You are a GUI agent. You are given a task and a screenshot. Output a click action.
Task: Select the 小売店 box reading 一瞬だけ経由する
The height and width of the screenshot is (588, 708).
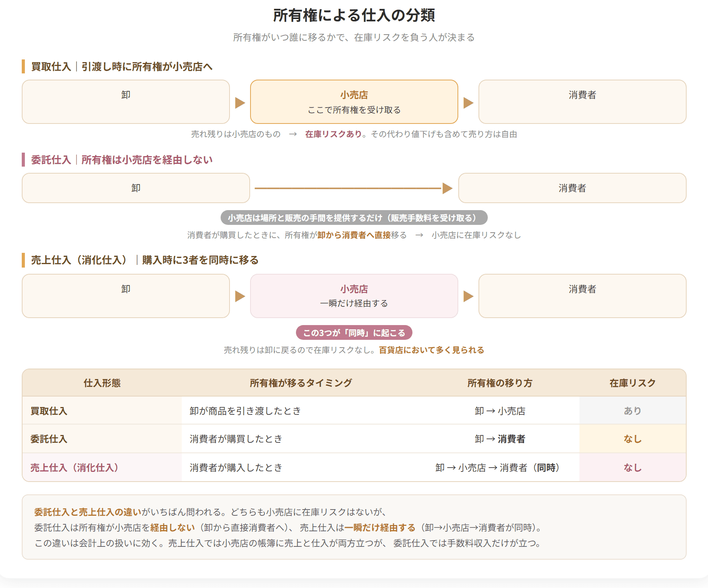point(354,296)
